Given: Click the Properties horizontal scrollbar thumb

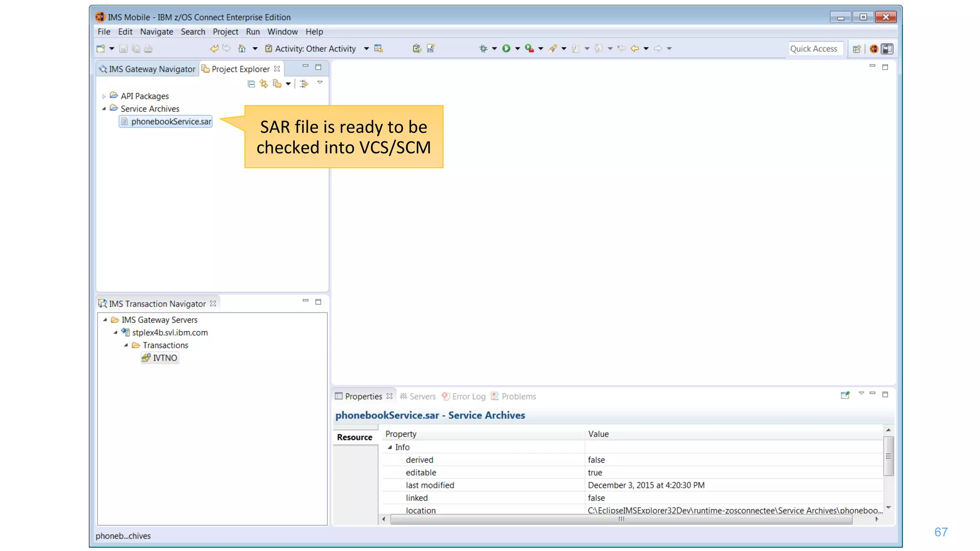Looking at the screenshot, I should click(621, 519).
